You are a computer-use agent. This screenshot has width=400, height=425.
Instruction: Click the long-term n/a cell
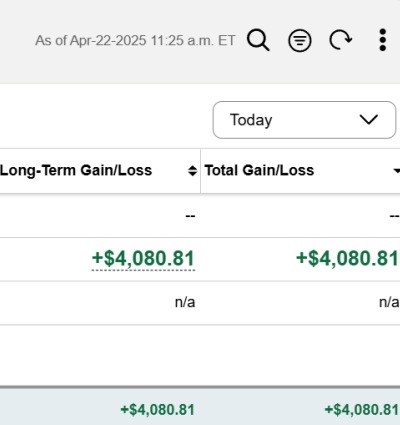pos(185,302)
